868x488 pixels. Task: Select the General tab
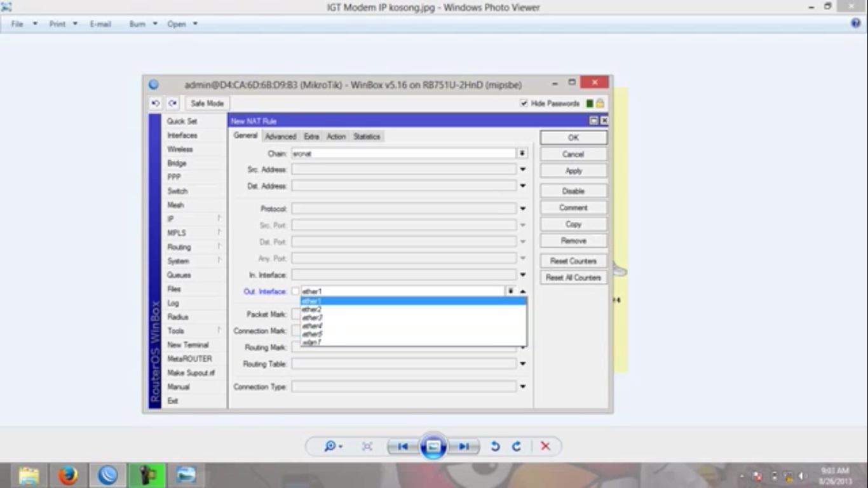click(x=245, y=136)
